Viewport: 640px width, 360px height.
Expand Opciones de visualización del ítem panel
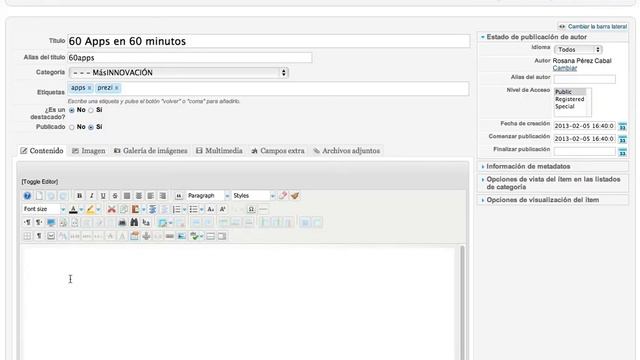coord(553,200)
